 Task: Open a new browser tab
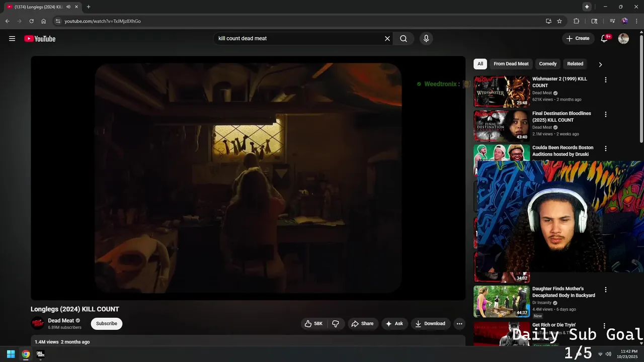(x=89, y=7)
